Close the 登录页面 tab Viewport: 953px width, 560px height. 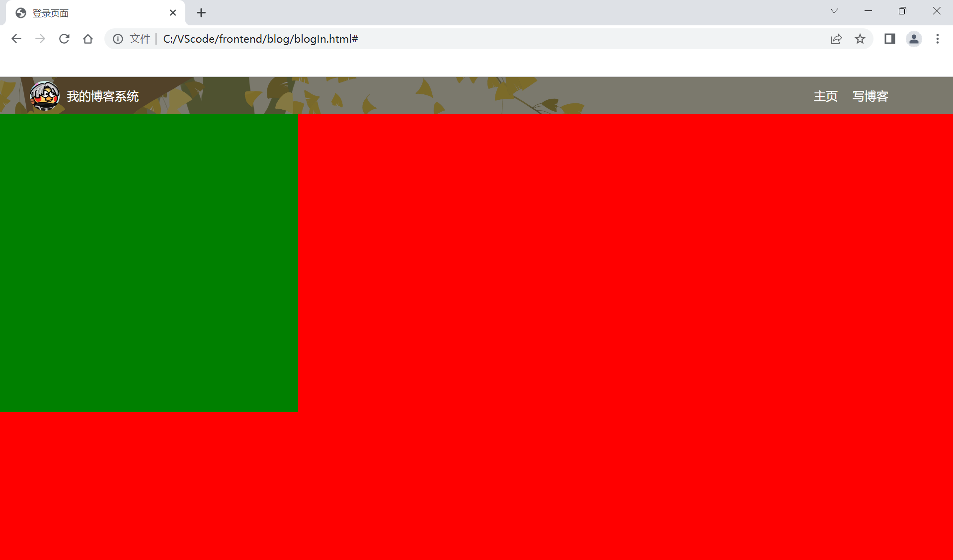(173, 13)
